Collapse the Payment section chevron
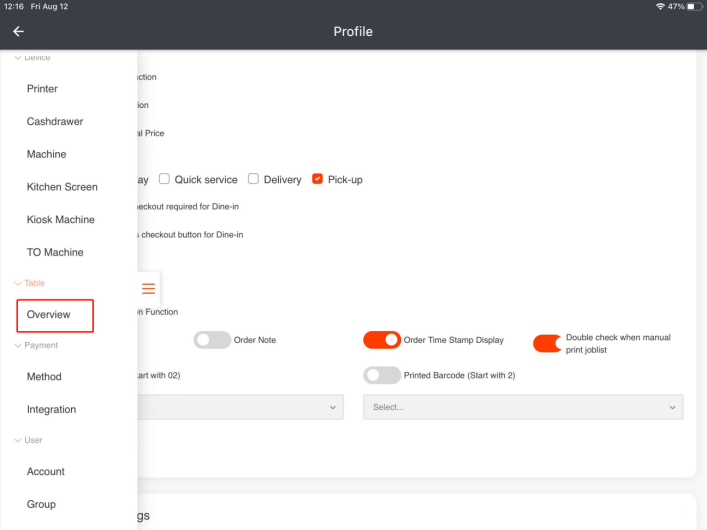Image resolution: width=707 pixels, height=530 pixels. click(17, 346)
